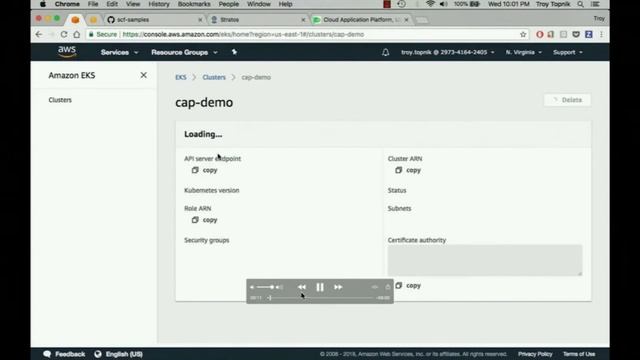Viewport: 640px width, 360px height.
Task: Open the Chrome View menu
Action: click(x=133, y=4)
